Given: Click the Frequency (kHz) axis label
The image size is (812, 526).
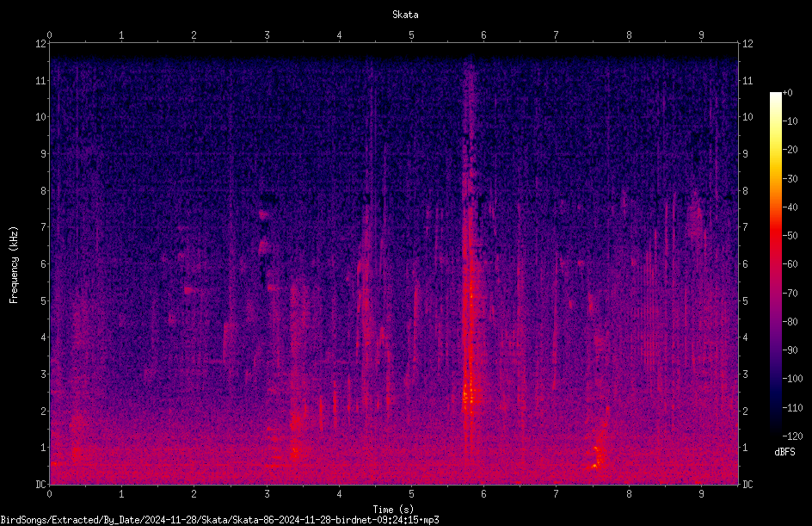Looking at the screenshot, I should point(14,265).
